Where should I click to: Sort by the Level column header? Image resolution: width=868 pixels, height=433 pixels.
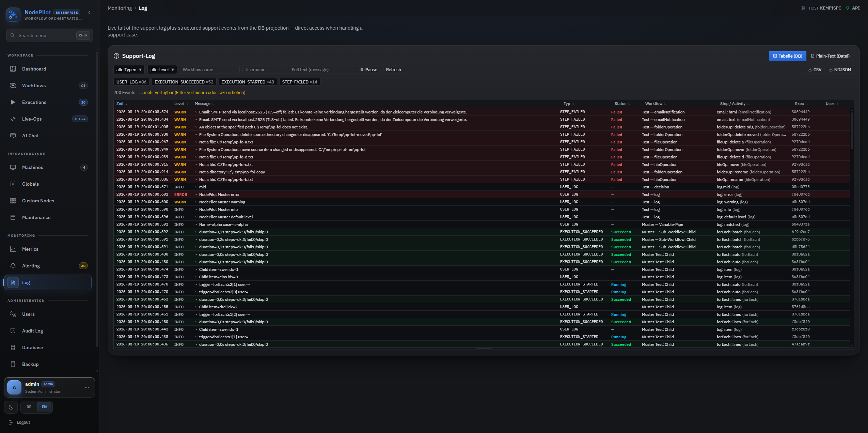[x=181, y=104]
